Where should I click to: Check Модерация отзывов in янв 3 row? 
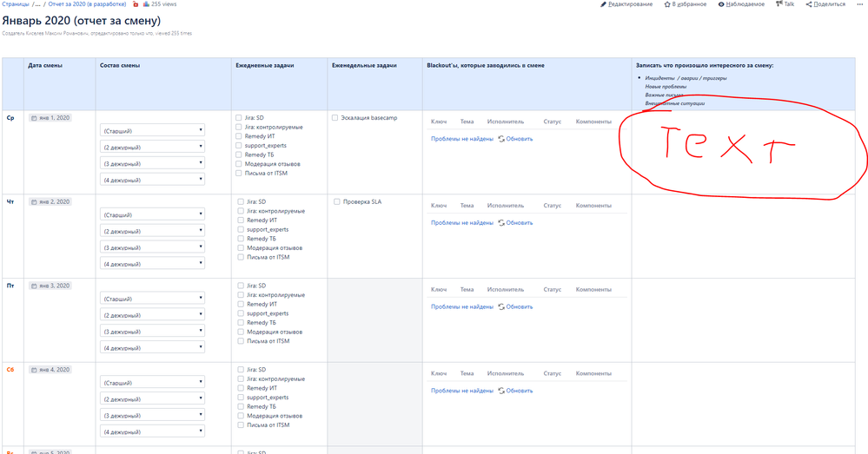pos(241,332)
